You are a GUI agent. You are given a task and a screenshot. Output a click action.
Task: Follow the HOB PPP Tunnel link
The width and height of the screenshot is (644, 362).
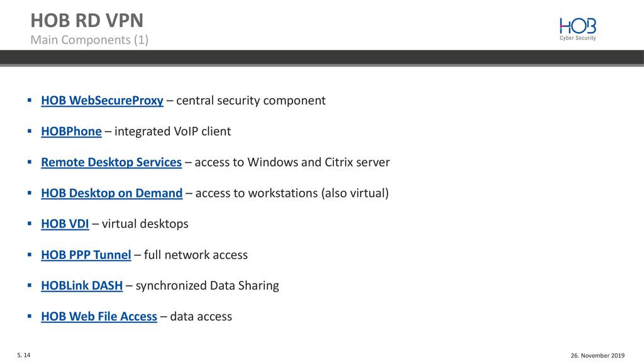(86, 255)
